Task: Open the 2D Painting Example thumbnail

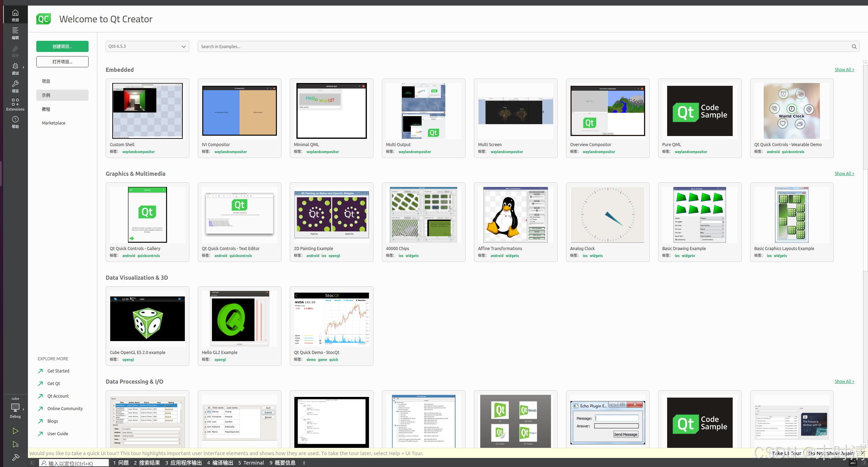Action: (x=331, y=215)
